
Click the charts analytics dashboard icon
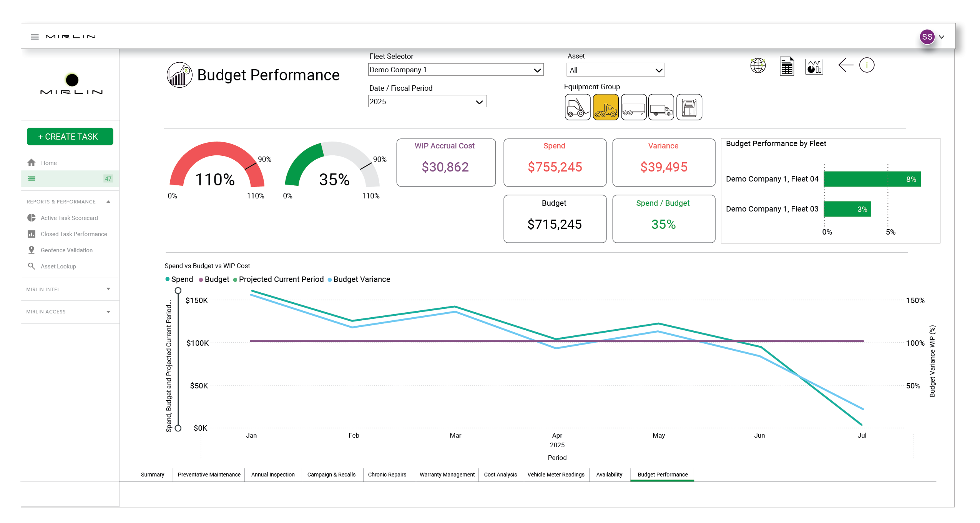click(x=814, y=67)
